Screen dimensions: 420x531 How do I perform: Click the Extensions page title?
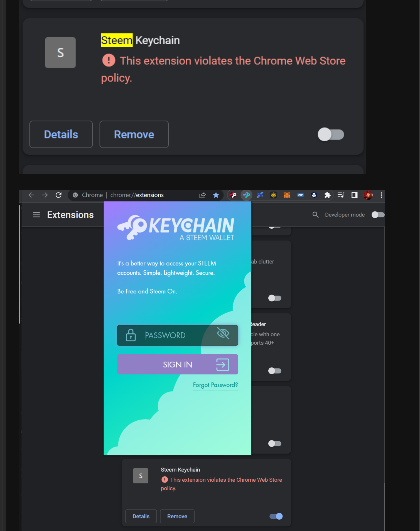click(x=70, y=215)
